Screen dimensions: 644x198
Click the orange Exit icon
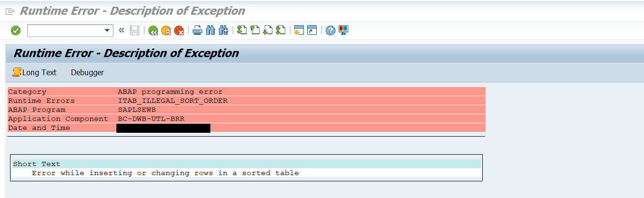pyautogui.click(x=166, y=30)
